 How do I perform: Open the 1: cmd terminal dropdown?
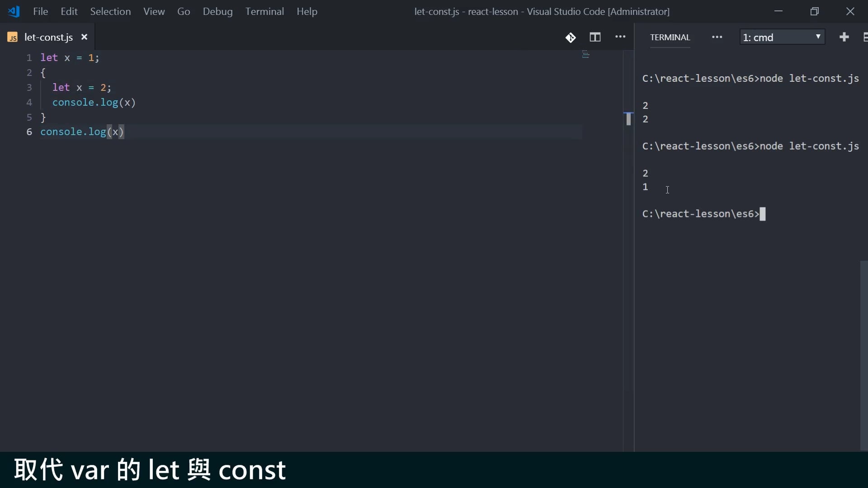782,37
